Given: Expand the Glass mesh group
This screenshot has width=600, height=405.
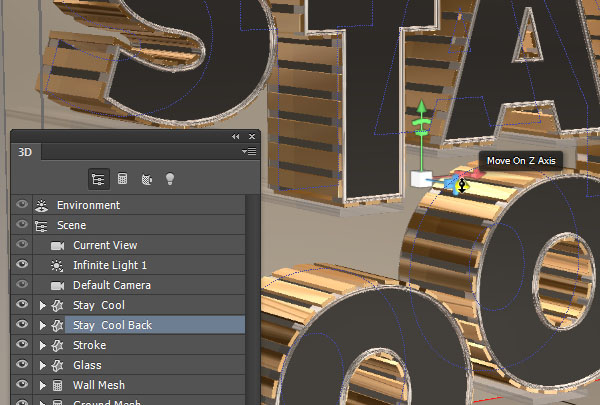Looking at the screenshot, I should click(x=42, y=365).
